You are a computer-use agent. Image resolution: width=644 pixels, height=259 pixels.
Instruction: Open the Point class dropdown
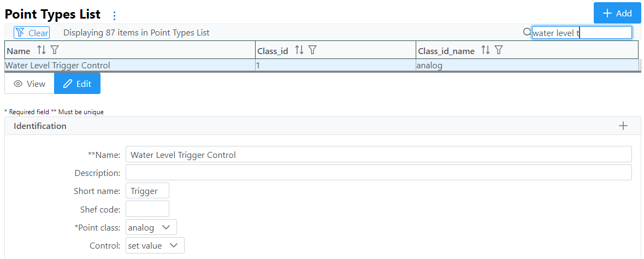click(151, 227)
